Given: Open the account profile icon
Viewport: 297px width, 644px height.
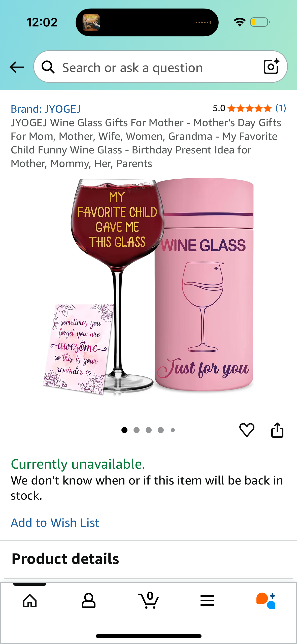Looking at the screenshot, I should click(x=89, y=601).
